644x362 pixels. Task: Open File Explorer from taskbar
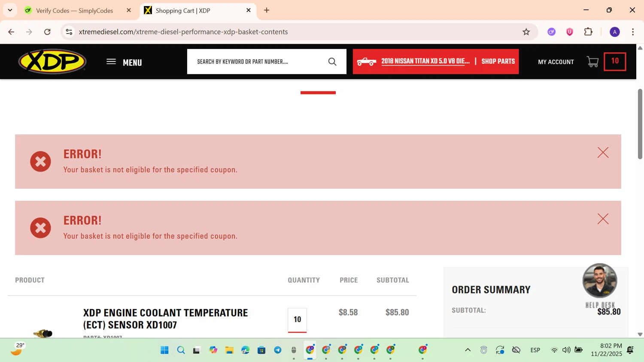coord(229,350)
